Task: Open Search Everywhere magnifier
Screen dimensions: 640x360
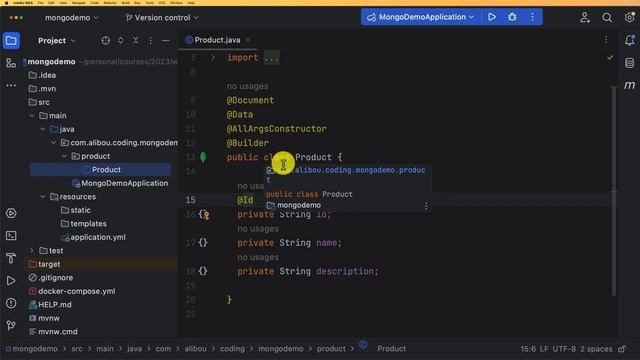Action: coord(607,18)
